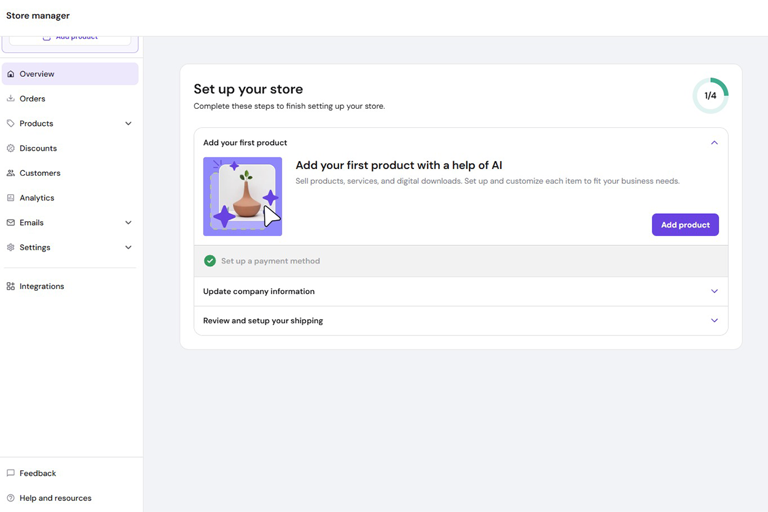This screenshot has width=768, height=512.
Task: Click the Orders download-tray icon
Action: pos(11,98)
